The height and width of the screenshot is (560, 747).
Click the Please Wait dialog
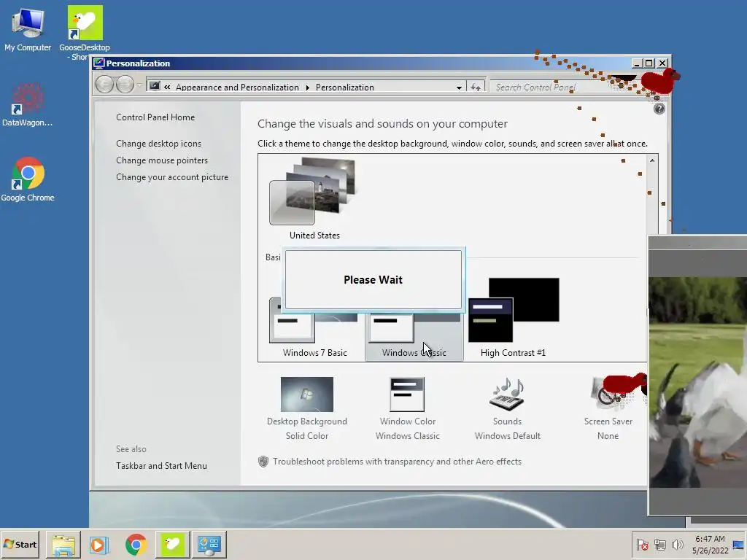point(373,279)
